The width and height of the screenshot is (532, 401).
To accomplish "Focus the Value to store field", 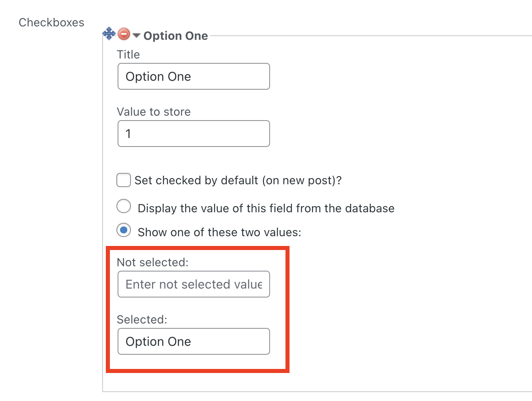I will point(193,134).
